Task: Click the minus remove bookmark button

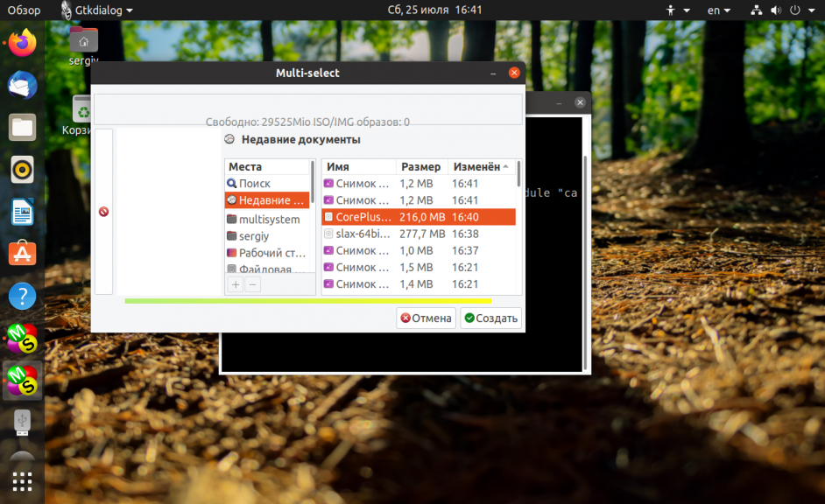Action: tap(252, 284)
